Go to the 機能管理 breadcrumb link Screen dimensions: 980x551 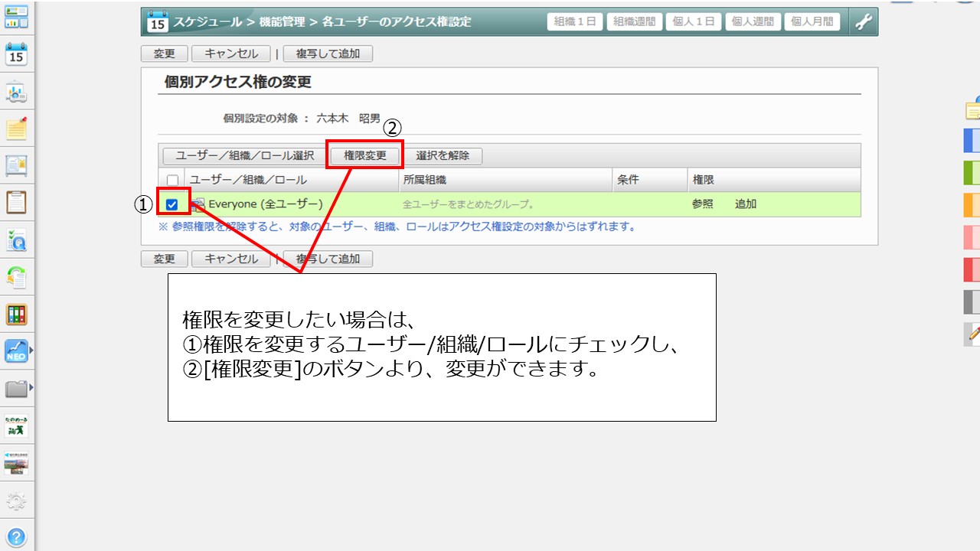[x=281, y=22]
